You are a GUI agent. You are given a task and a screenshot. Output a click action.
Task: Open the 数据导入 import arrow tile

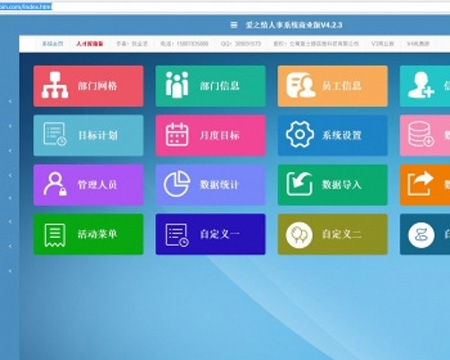point(332,185)
